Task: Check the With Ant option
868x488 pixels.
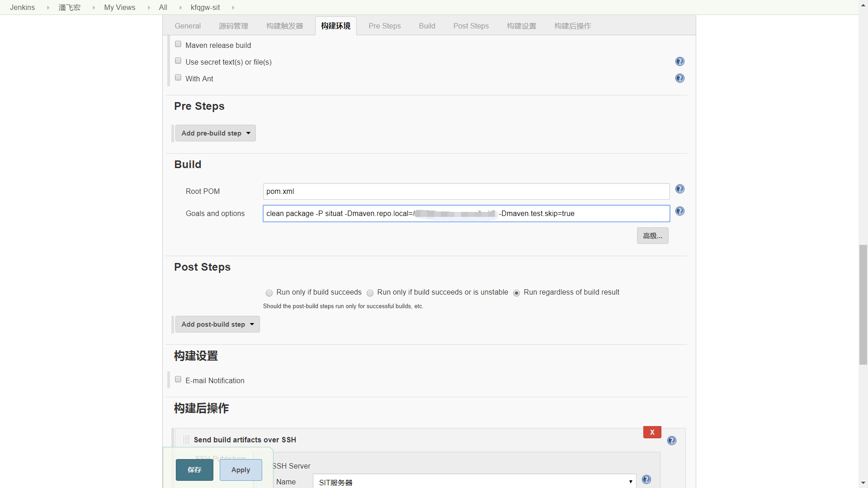Action: click(x=178, y=78)
